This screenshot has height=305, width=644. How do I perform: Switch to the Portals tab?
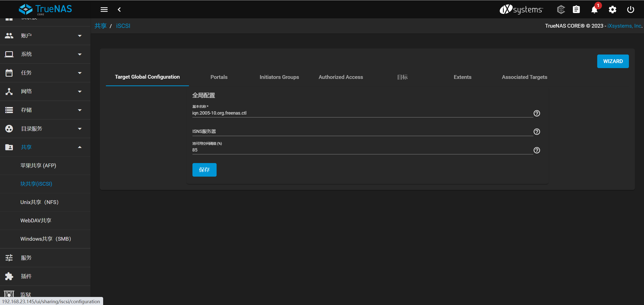click(x=219, y=77)
